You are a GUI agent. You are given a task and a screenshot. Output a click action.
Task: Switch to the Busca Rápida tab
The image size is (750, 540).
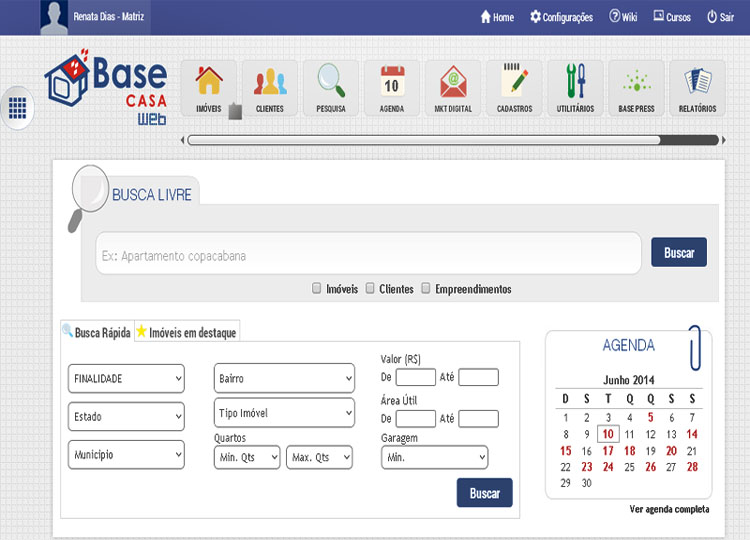click(98, 331)
